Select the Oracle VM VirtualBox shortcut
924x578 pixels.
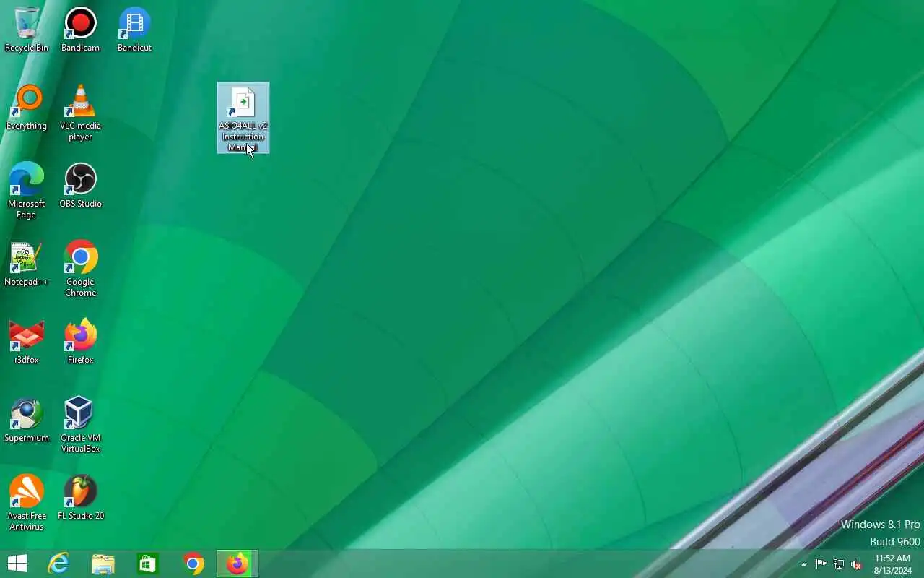[80, 425]
